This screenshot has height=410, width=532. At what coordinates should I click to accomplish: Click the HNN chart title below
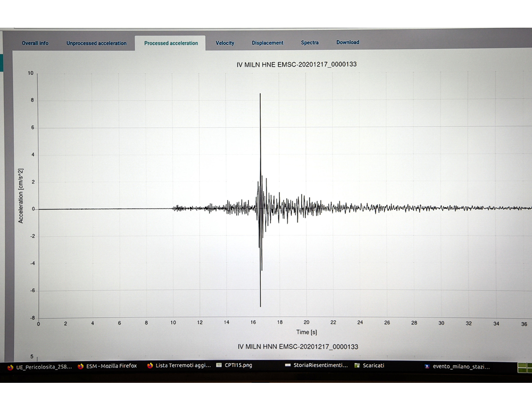click(297, 347)
